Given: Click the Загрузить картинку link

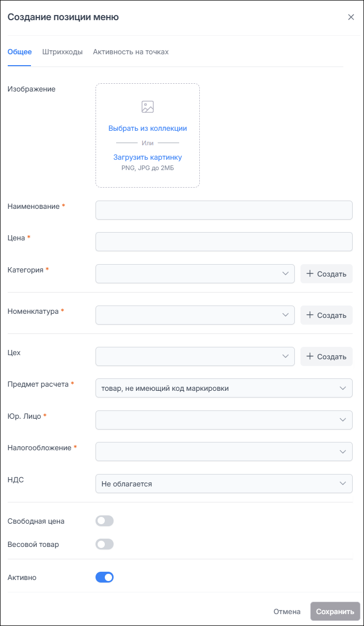Looking at the screenshot, I should pyautogui.click(x=148, y=157).
